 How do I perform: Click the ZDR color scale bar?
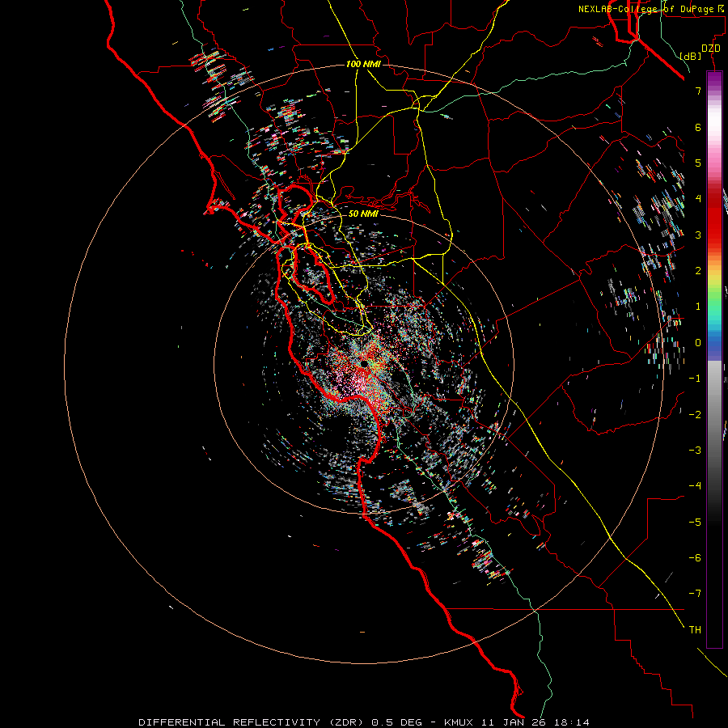coord(714,359)
